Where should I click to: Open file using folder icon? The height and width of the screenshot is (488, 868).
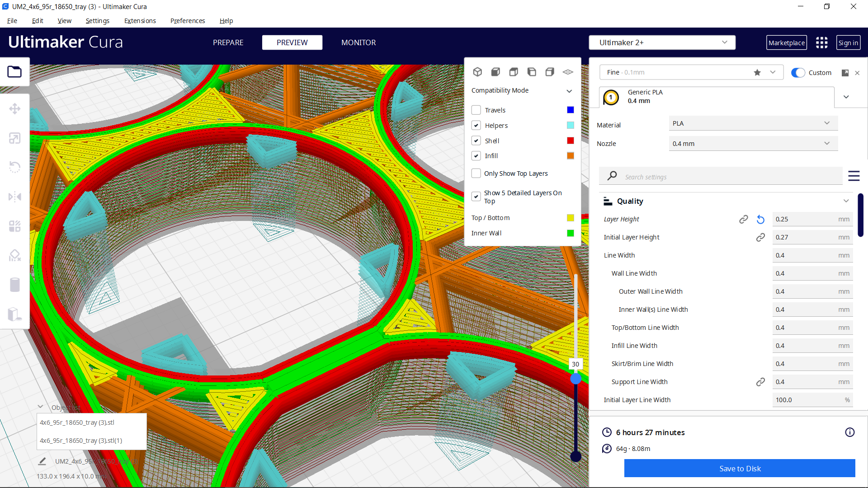pos(14,72)
